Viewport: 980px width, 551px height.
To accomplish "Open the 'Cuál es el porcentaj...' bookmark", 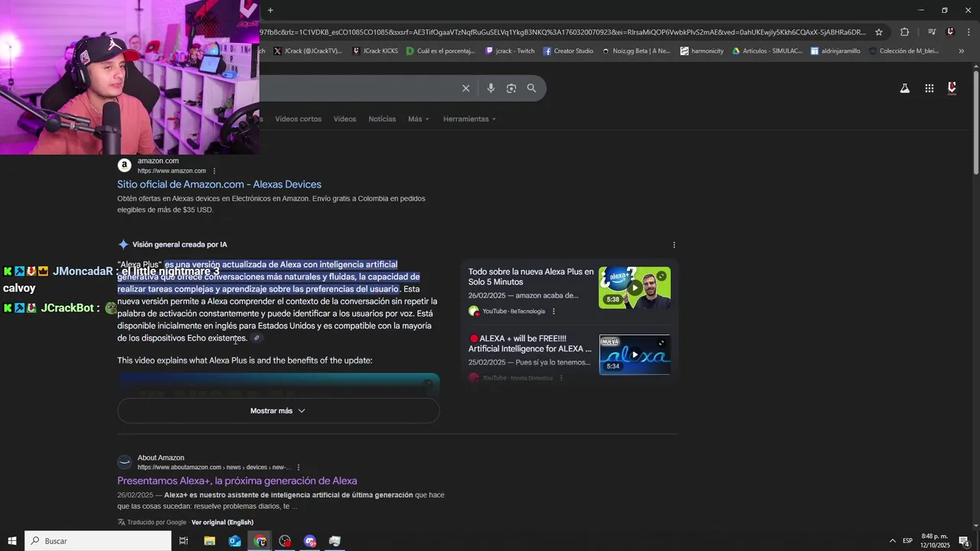I will (440, 51).
